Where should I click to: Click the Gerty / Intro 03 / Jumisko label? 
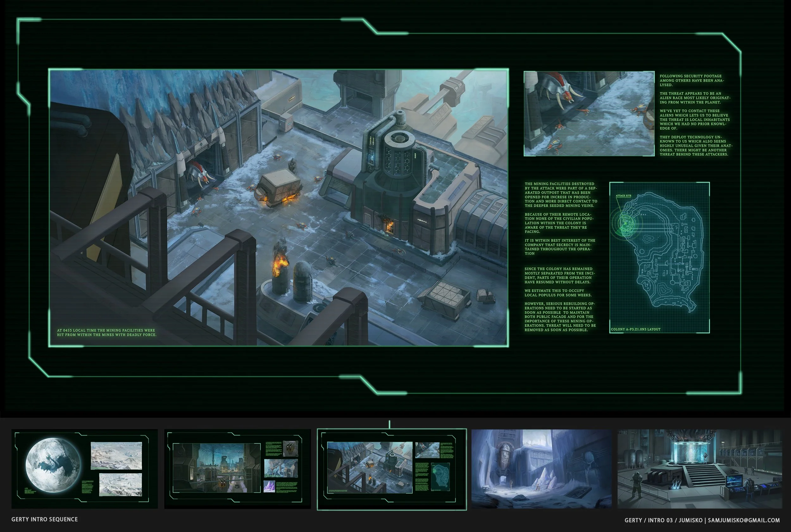[x=663, y=520]
